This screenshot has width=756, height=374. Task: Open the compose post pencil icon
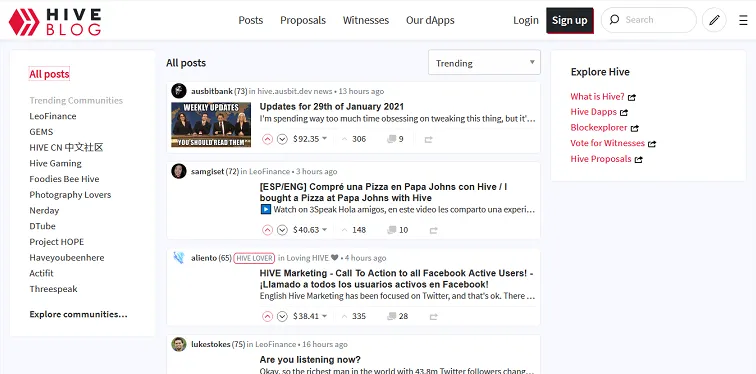click(x=714, y=20)
